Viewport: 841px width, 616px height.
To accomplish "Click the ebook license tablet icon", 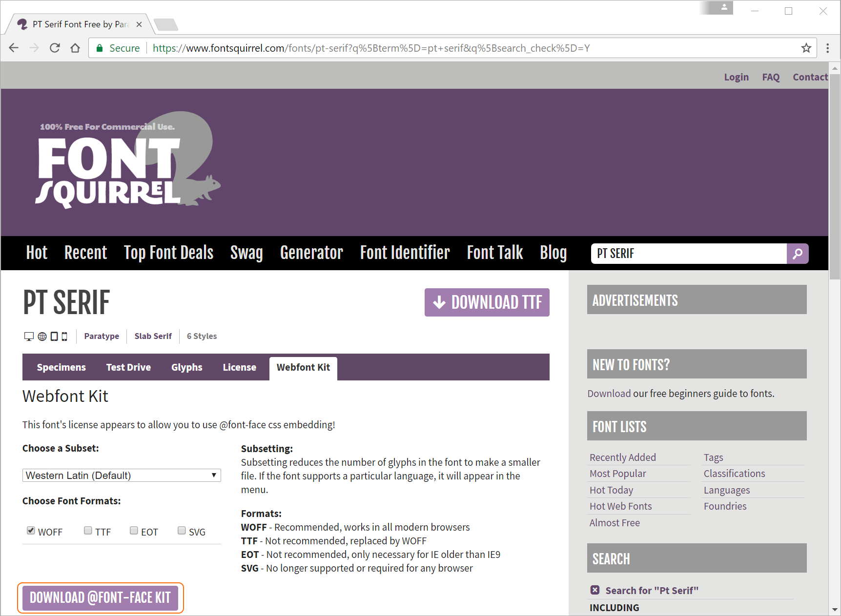I will pyautogui.click(x=54, y=337).
